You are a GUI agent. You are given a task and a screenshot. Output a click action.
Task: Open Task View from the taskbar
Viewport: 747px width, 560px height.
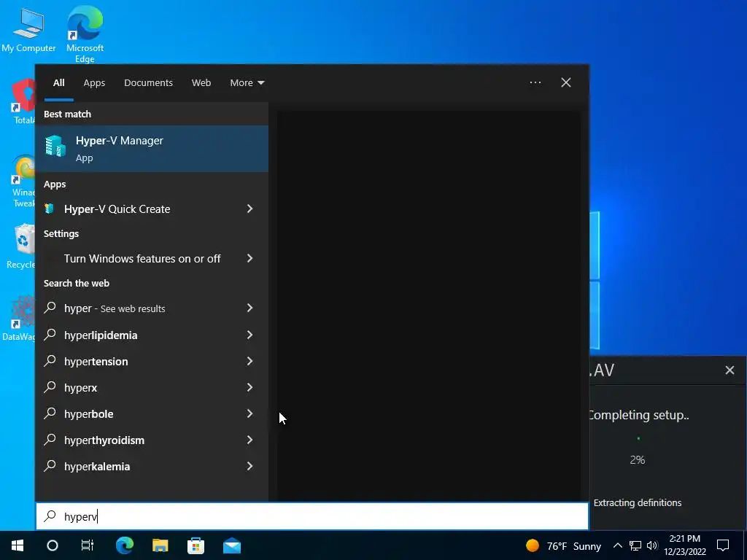click(x=88, y=545)
